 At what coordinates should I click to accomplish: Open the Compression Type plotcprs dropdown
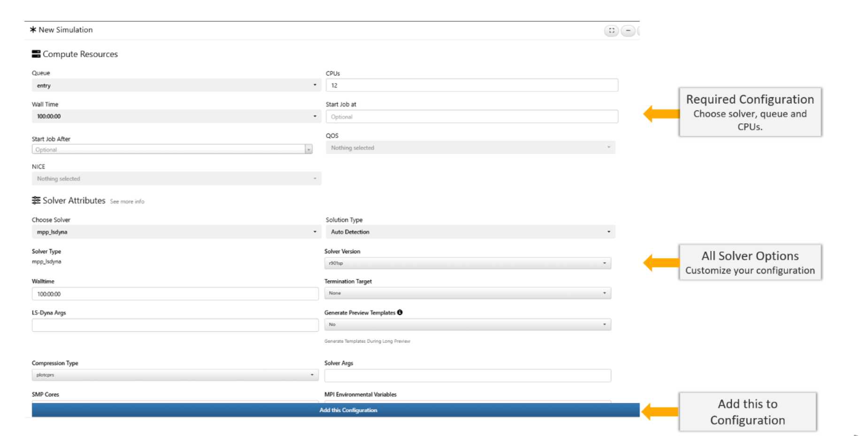click(175, 375)
